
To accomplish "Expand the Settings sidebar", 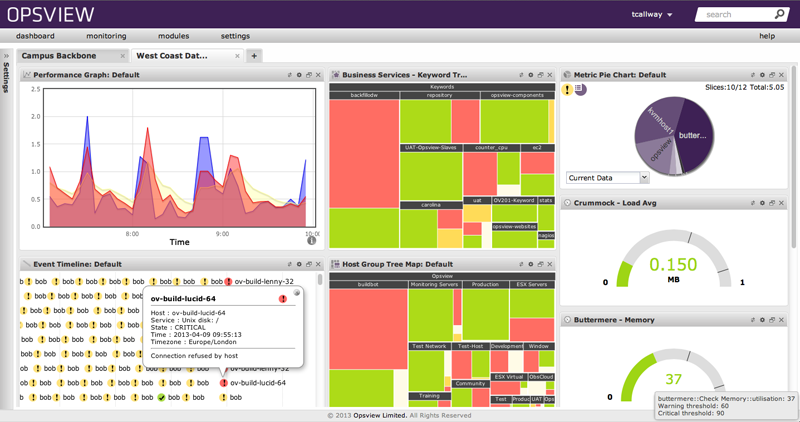I will coord(6,56).
